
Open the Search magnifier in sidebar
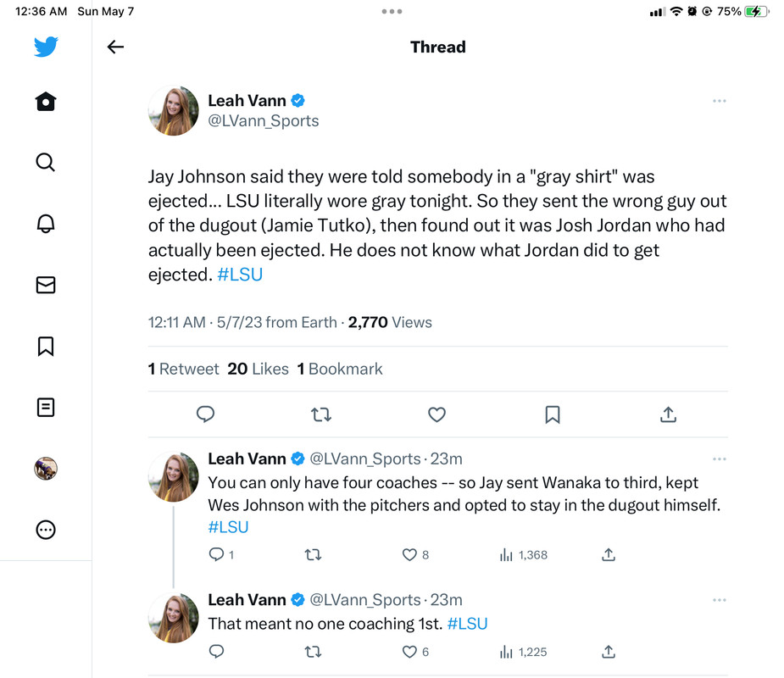[46, 162]
